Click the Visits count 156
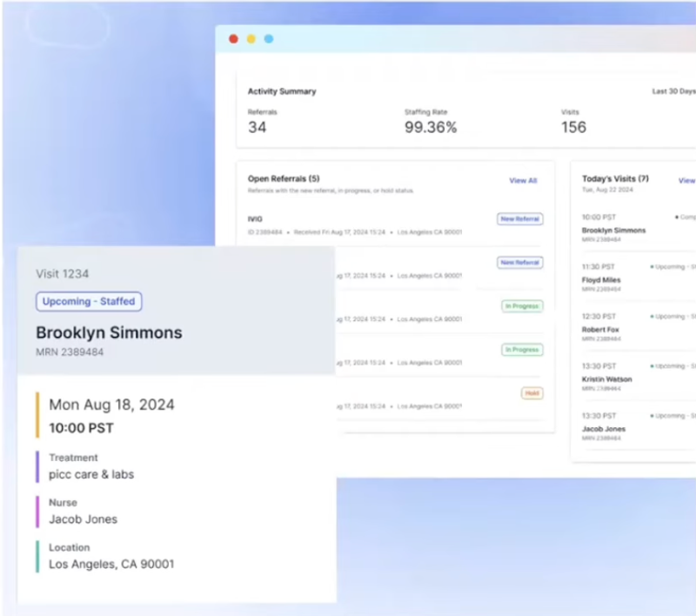Image resolution: width=696 pixels, height=616 pixels. 573,127
